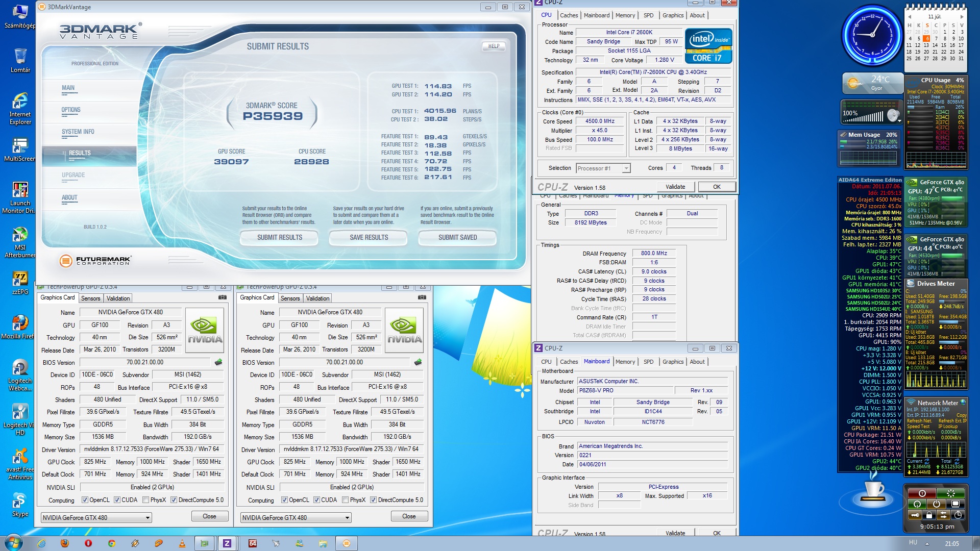Viewport: 980px width, 551px height.
Task: Select SYSTEM INFO in 3DMark sidebar
Action: pyautogui.click(x=78, y=132)
